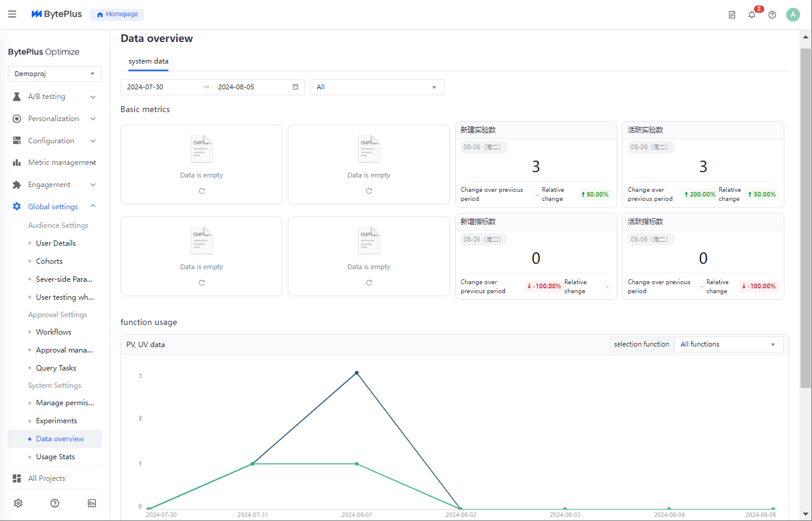Click the Homepage house icon
This screenshot has height=521, width=812.
click(x=100, y=14)
